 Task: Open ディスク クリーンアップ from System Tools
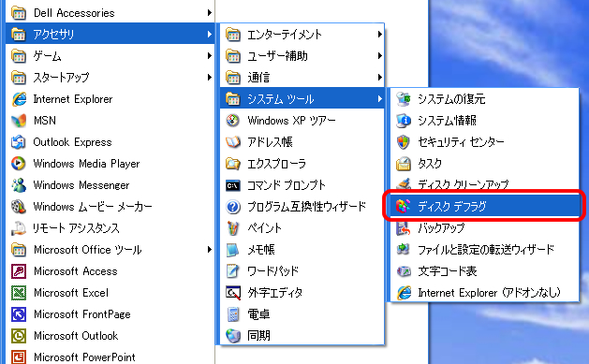pyautogui.click(x=484, y=184)
